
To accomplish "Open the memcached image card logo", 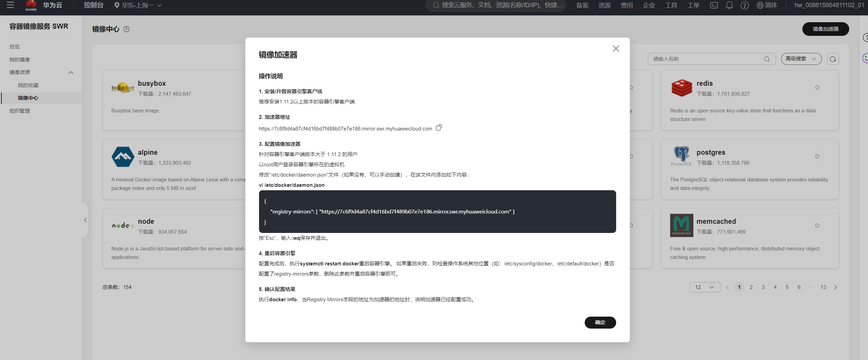I will (x=681, y=225).
